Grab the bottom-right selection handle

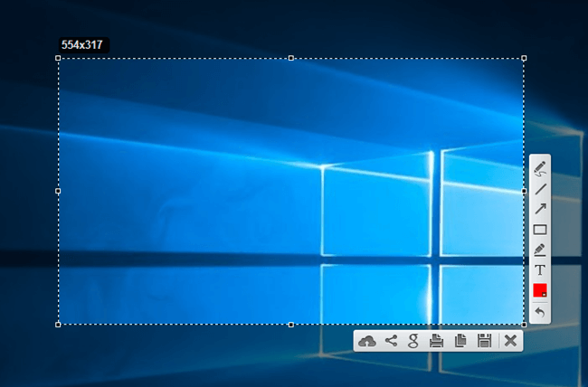pos(524,325)
